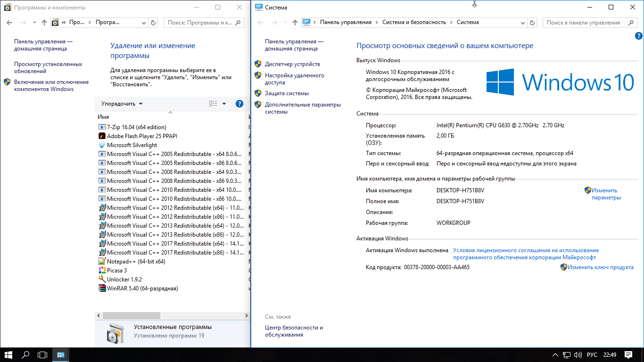Click Изменить ключ продукта link
644x362 pixels.
(x=601, y=267)
